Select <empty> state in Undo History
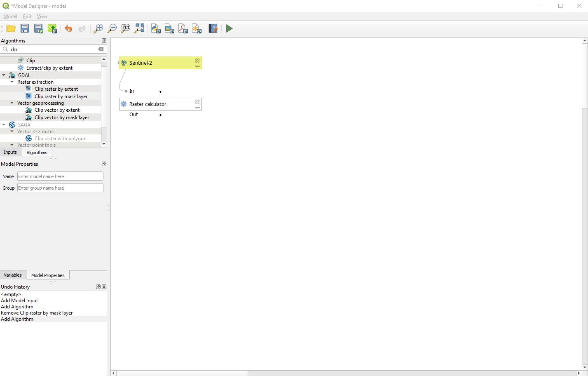 click(11, 294)
